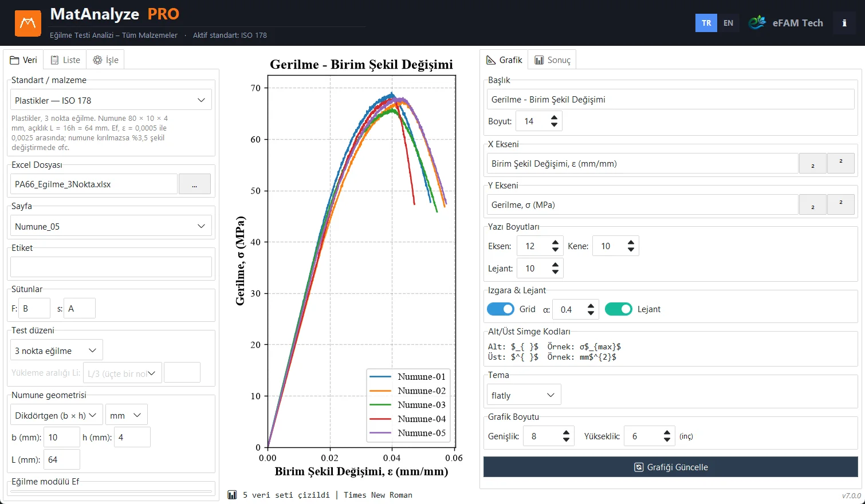Increase the Genişlik figure width
The height and width of the screenshot is (504, 865).
click(x=566, y=432)
